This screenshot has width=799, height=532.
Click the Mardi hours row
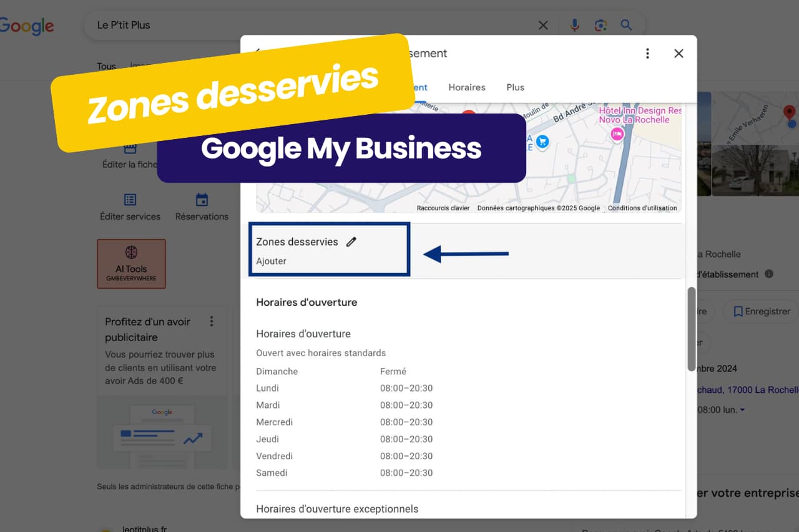343,405
